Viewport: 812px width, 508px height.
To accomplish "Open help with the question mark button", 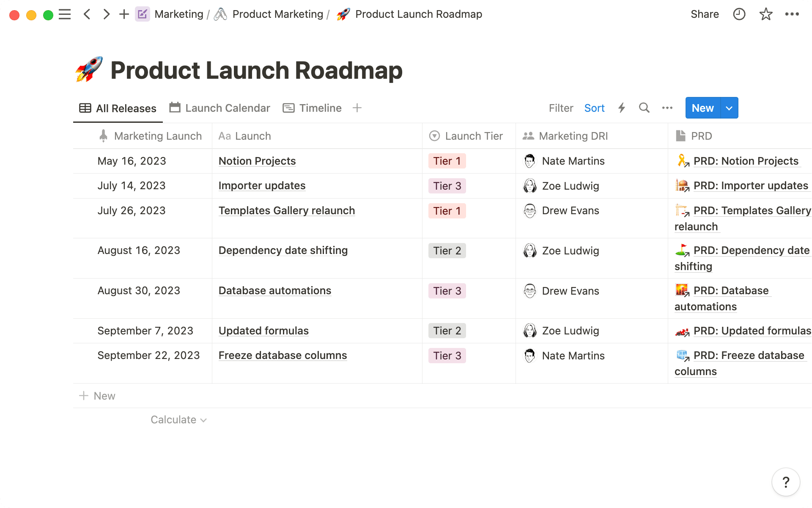I will click(x=786, y=482).
